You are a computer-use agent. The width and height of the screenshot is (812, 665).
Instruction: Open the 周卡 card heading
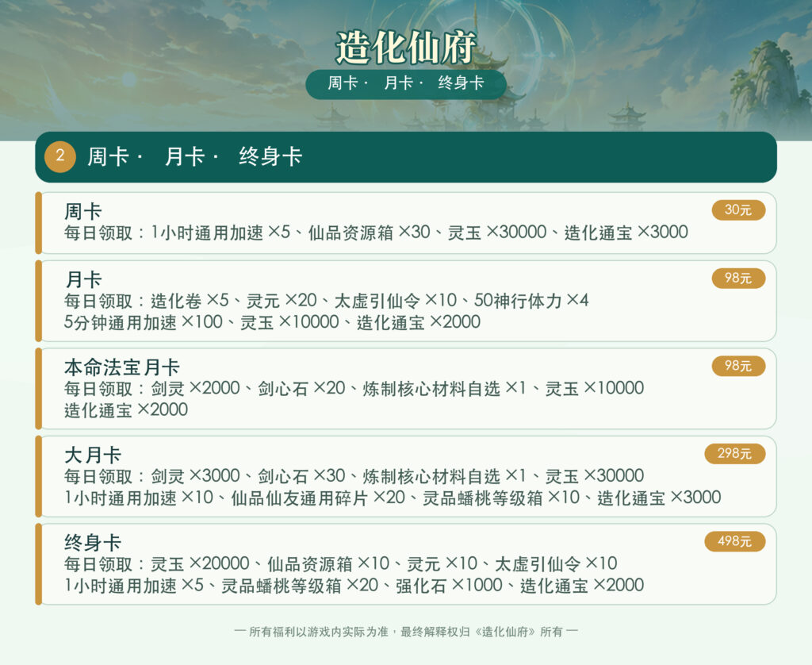82,211
